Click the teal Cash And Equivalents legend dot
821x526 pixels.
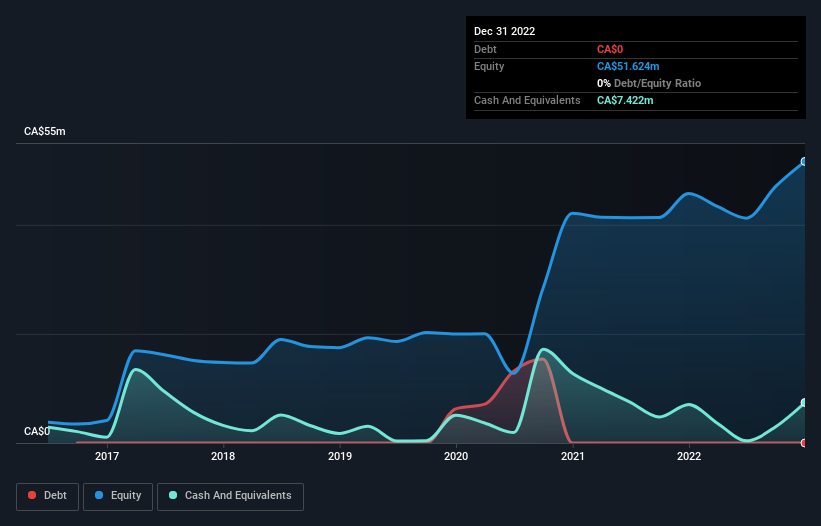coord(173,495)
